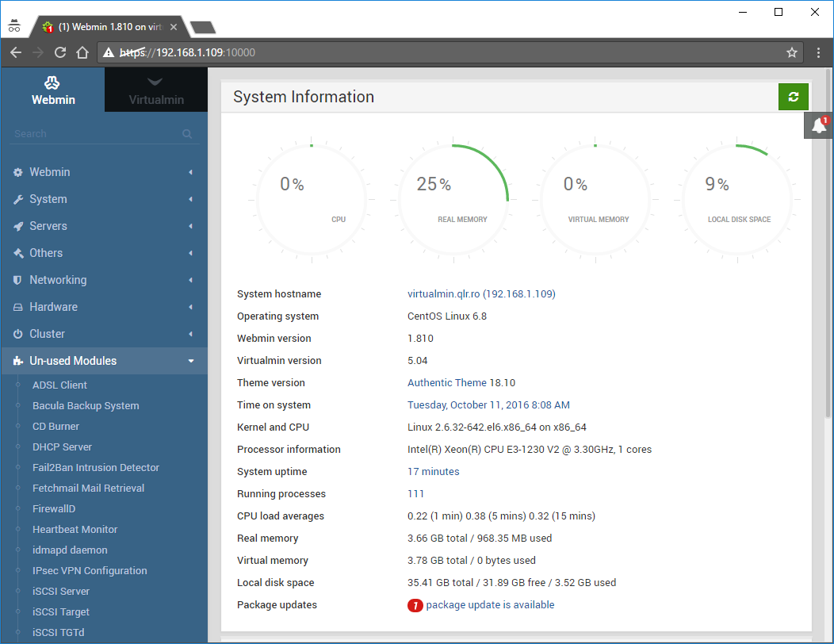
Task: Bookmark this page with the star icon
Action: pos(792,52)
